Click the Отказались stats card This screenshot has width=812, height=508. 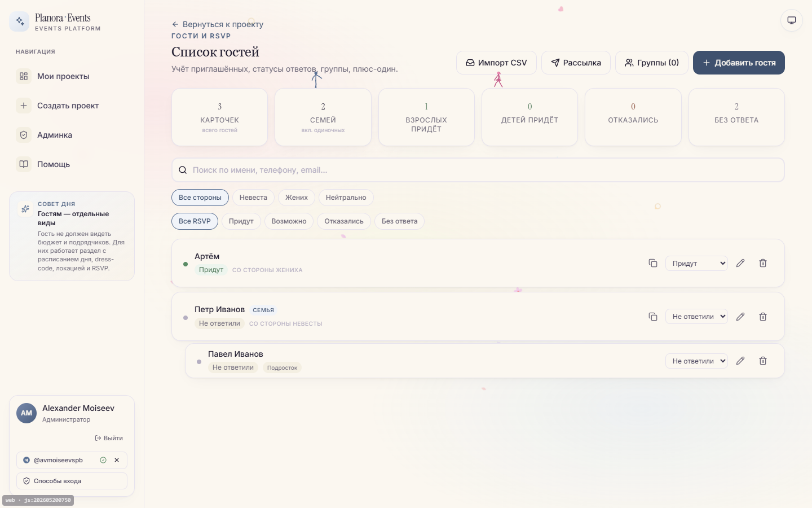pyautogui.click(x=633, y=117)
